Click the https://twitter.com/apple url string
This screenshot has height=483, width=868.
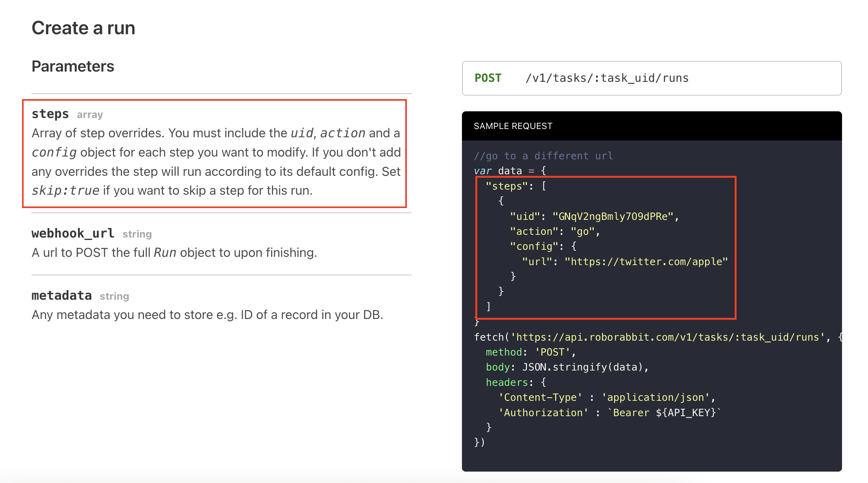coord(646,262)
